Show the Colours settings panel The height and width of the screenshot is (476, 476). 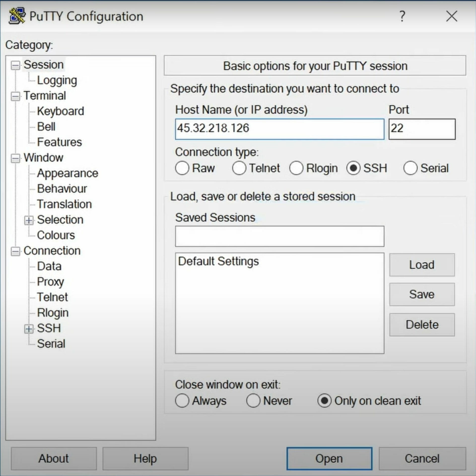point(56,235)
